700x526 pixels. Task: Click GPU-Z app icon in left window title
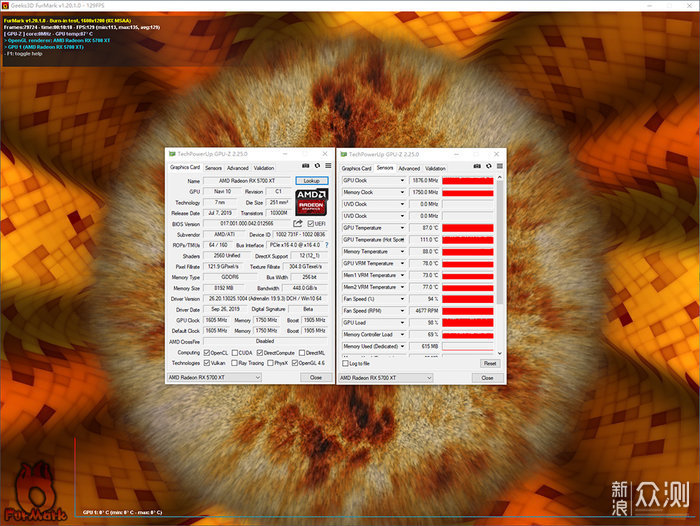(x=172, y=154)
